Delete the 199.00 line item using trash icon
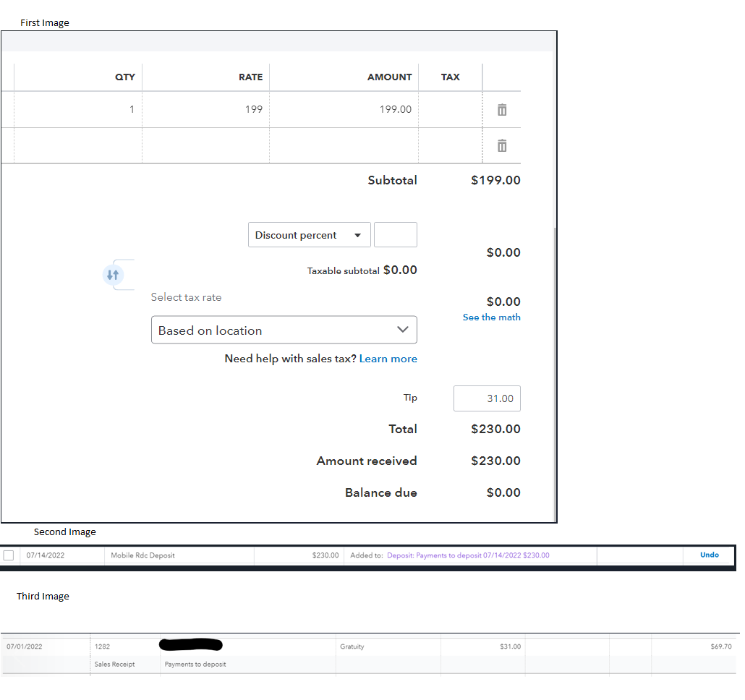745x700 pixels. click(501, 108)
